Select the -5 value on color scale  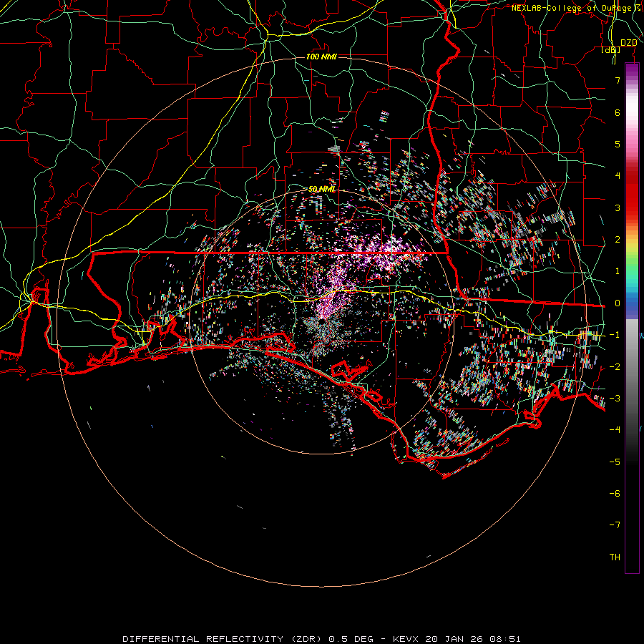pyautogui.click(x=615, y=462)
